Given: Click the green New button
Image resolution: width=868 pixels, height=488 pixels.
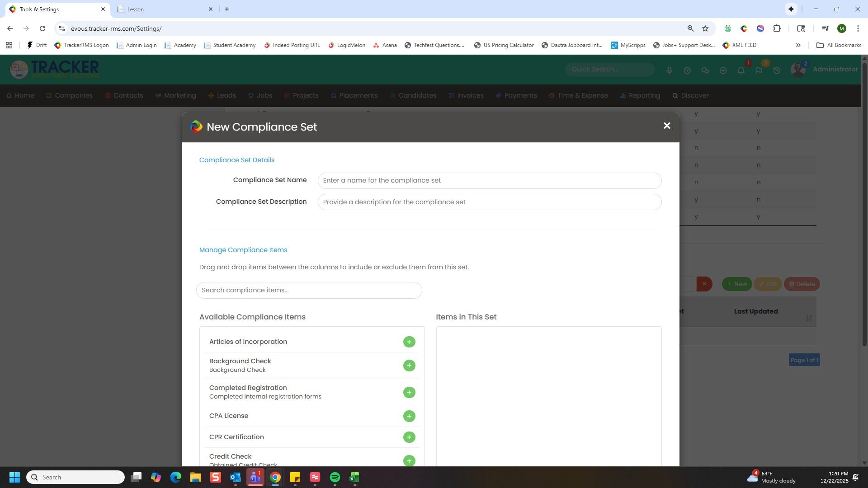Looking at the screenshot, I should [736, 284].
